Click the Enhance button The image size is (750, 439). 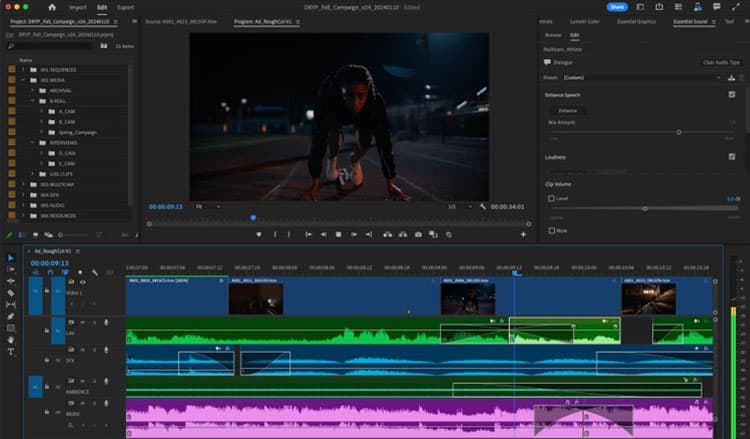tap(568, 110)
